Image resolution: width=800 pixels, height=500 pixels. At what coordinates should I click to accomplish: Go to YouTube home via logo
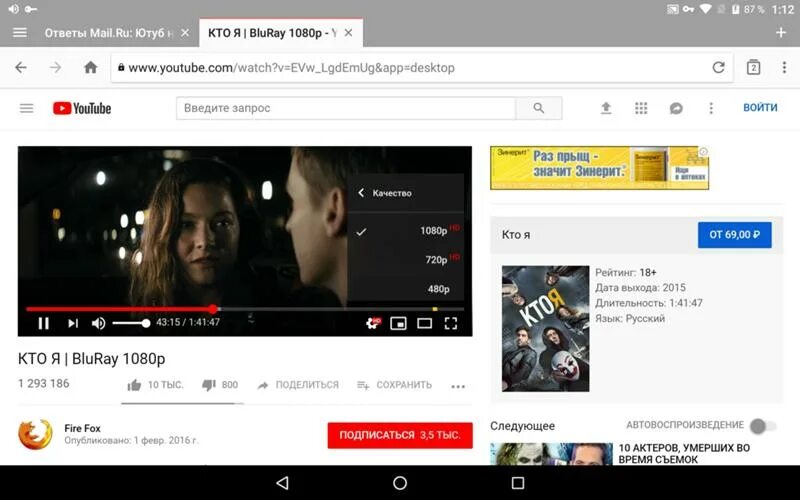[82, 108]
